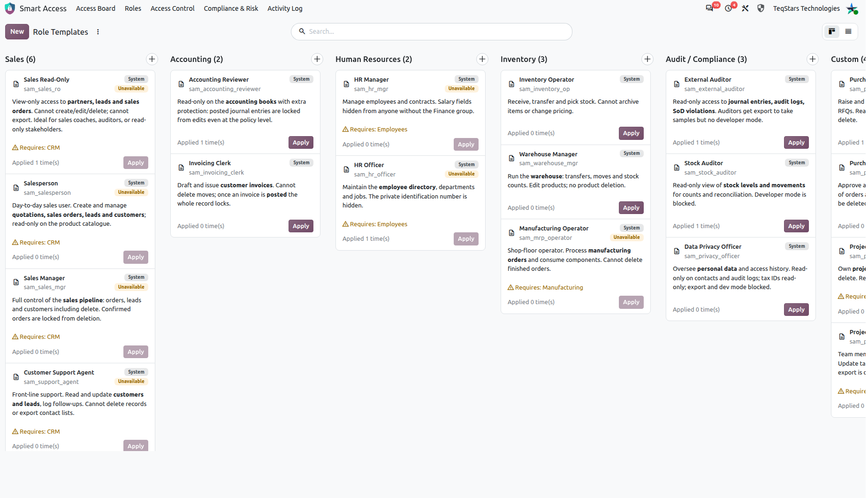Click the Sales Read-Only template document icon
The image size is (868, 498).
[x=16, y=84]
